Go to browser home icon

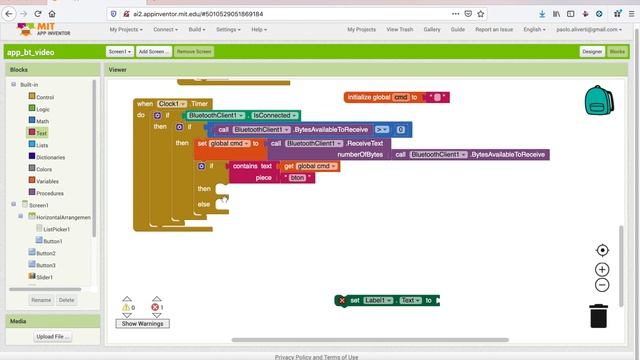(52, 14)
